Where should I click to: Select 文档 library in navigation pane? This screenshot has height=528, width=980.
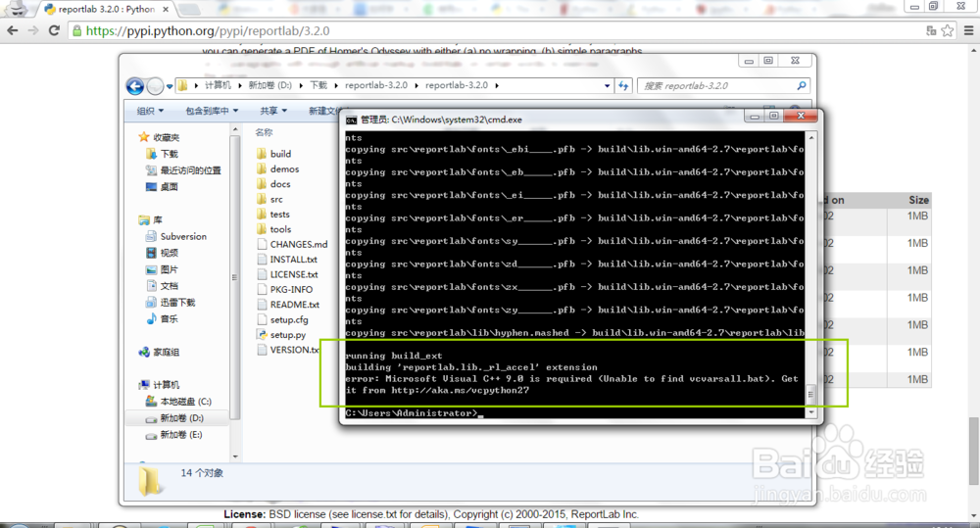170,286
